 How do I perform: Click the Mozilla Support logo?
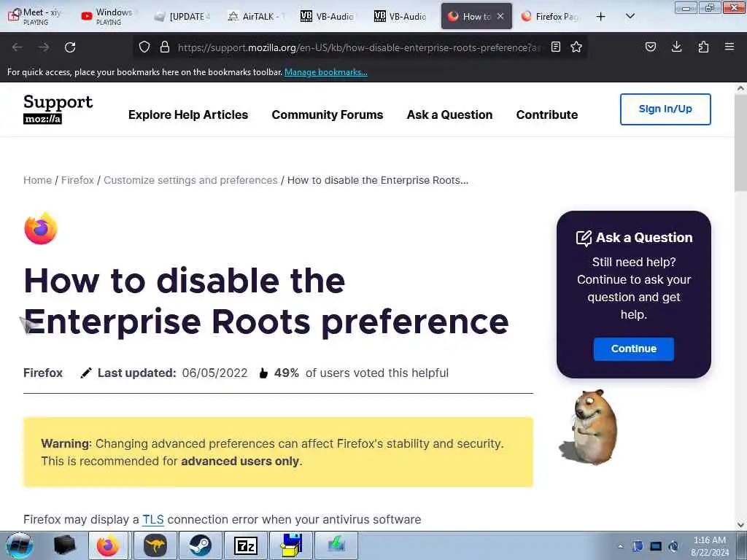(58, 109)
